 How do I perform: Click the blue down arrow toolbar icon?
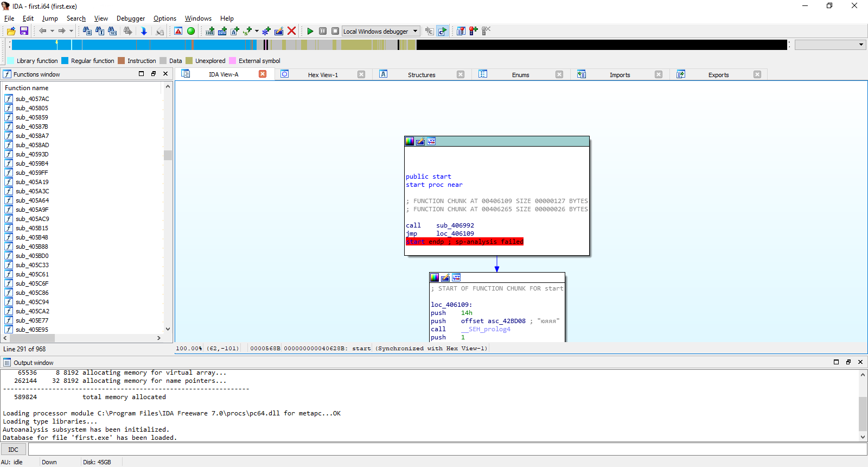pos(144,31)
